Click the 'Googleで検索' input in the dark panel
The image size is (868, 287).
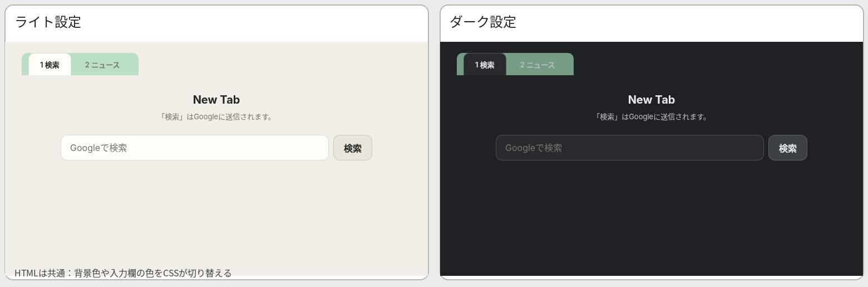[x=630, y=148]
